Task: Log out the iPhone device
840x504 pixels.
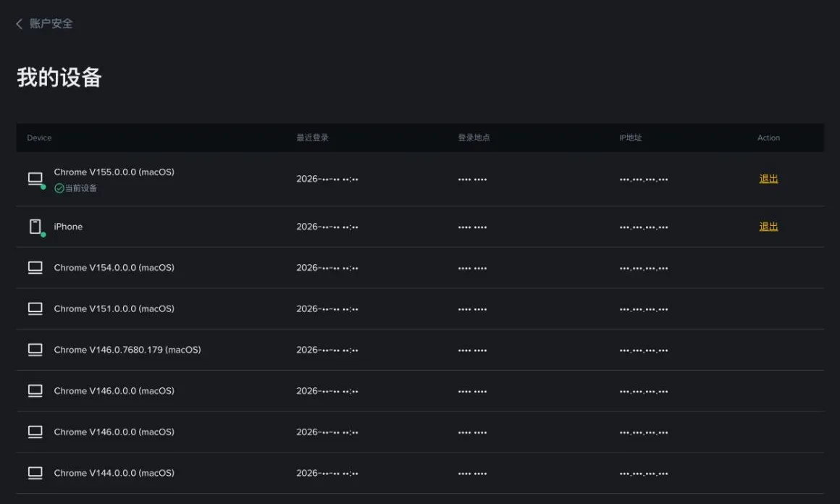Action: [768, 227]
